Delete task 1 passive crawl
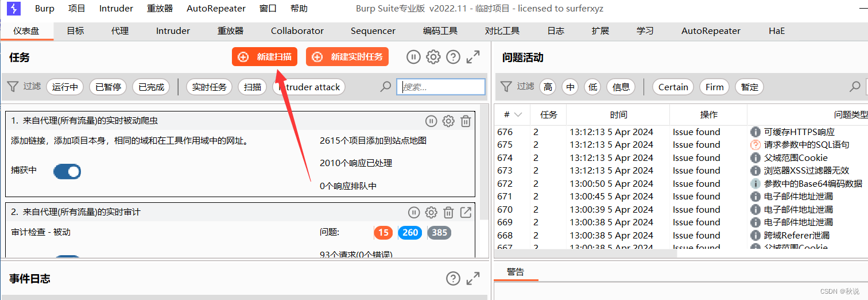868x300 pixels. click(466, 121)
